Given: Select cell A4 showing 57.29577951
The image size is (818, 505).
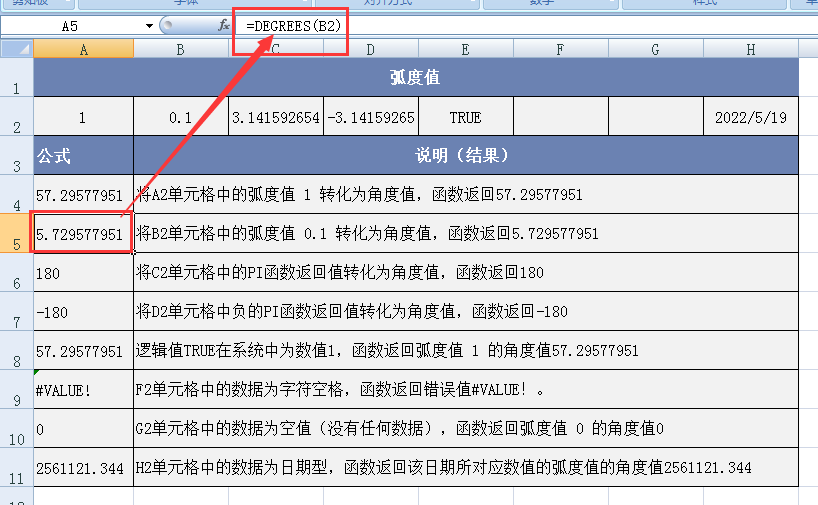Looking at the screenshot, I should click(x=83, y=194).
